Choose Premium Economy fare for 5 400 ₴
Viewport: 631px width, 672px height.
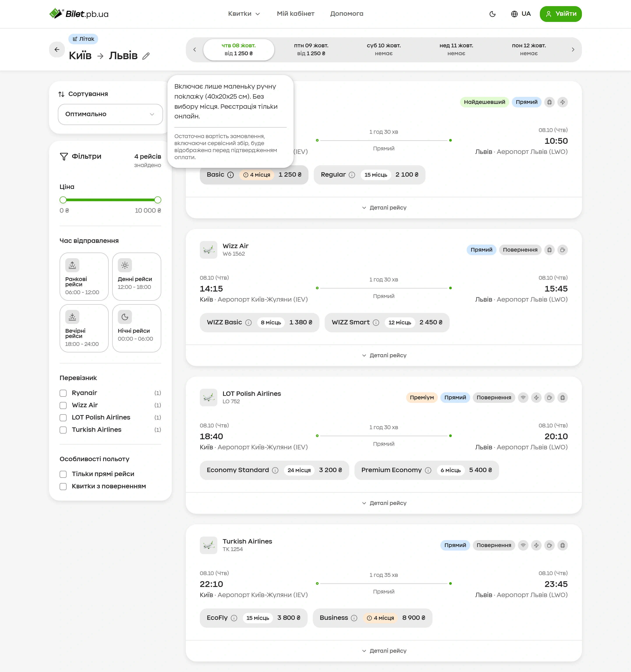click(x=427, y=470)
